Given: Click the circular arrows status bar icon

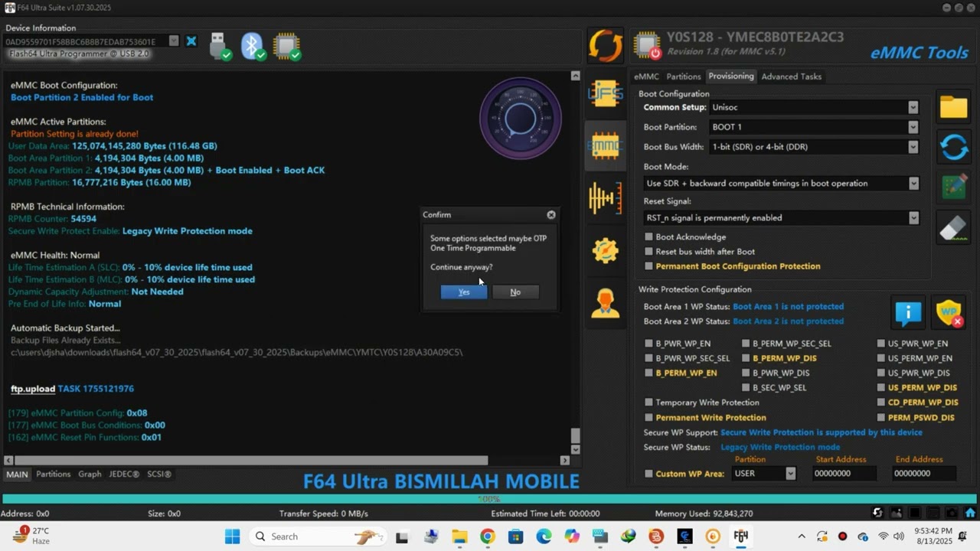Looking at the screenshot, I should click(877, 513).
